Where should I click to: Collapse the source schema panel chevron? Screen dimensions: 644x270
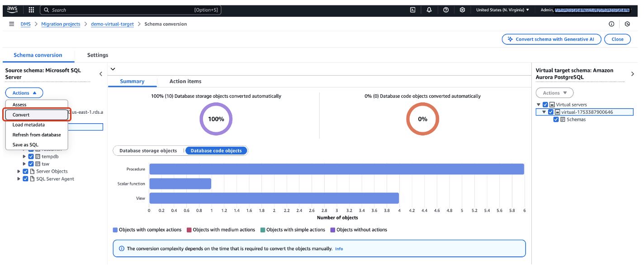pos(101,74)
